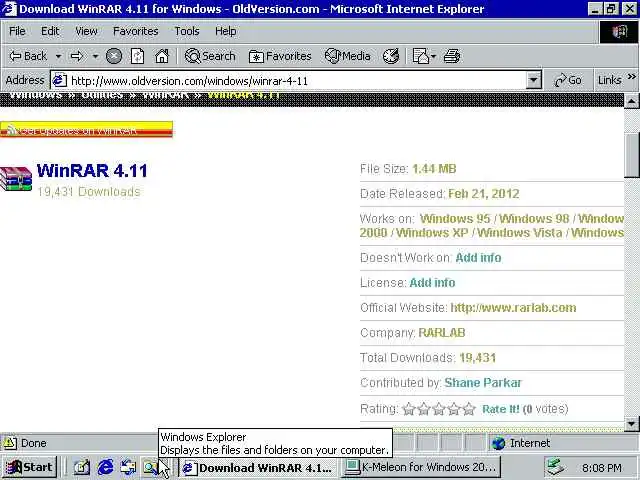Click the vertical scrollbar down arrow
Viewport: 640px width, 480px height.
631,423
